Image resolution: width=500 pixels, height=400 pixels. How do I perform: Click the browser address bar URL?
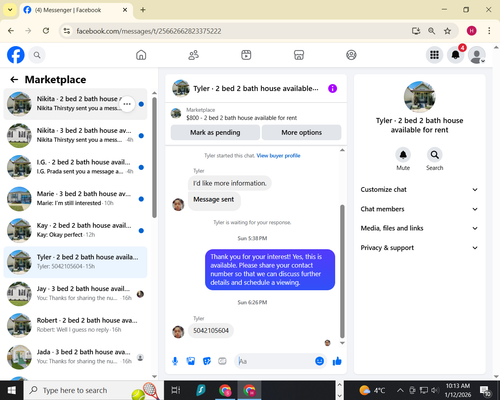149,31
